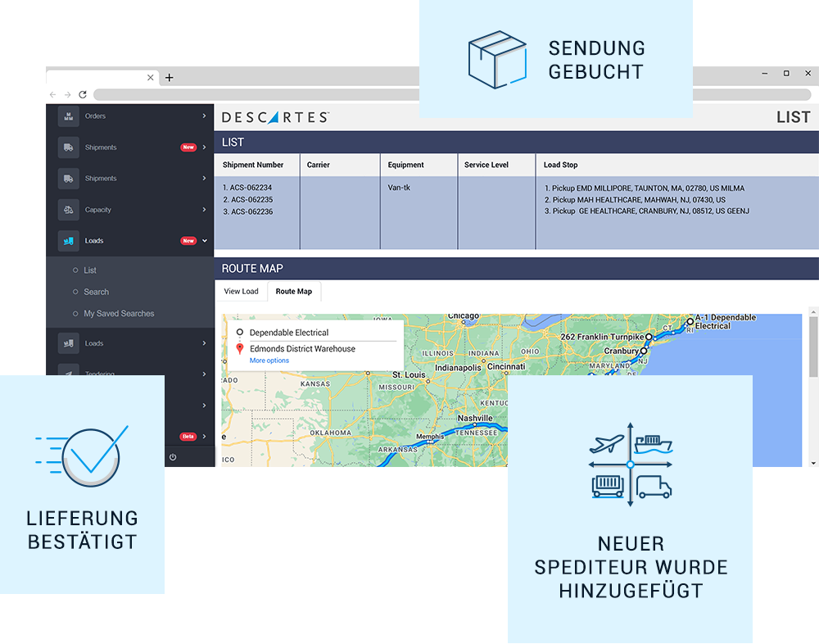Select shipment ACS-062234
This screenshot has width=819, height=644.
point(247,187)
